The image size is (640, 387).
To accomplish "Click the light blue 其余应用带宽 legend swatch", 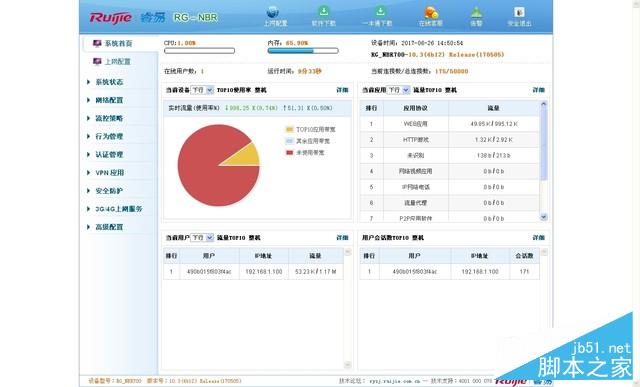I will [289, 141].
